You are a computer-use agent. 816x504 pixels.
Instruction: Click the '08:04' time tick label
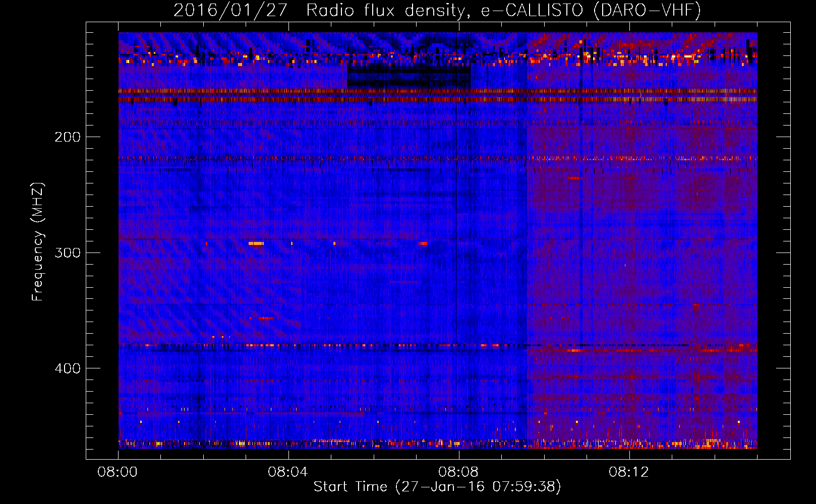[x=287, y=472]
